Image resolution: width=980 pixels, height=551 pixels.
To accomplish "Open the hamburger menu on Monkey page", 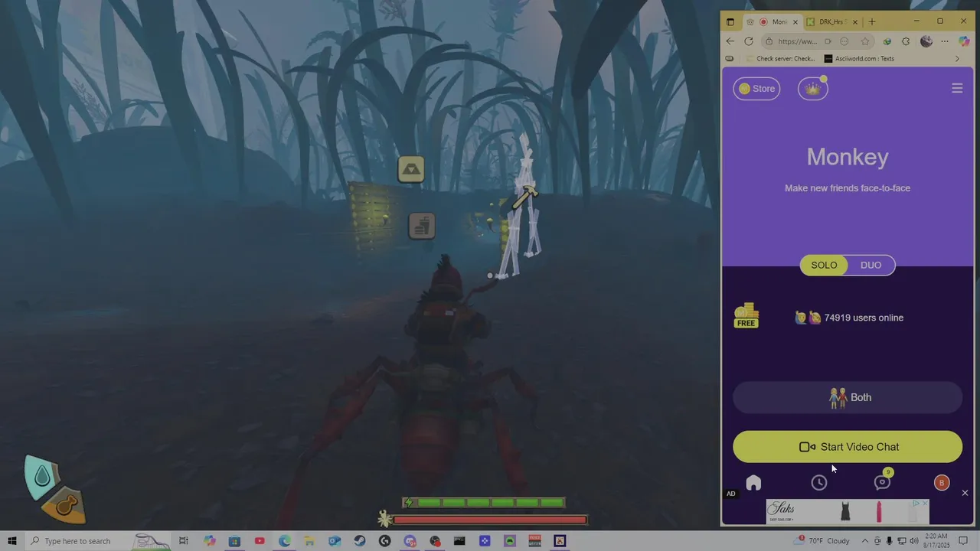I will pyautogui.click(x=957, y=89).
